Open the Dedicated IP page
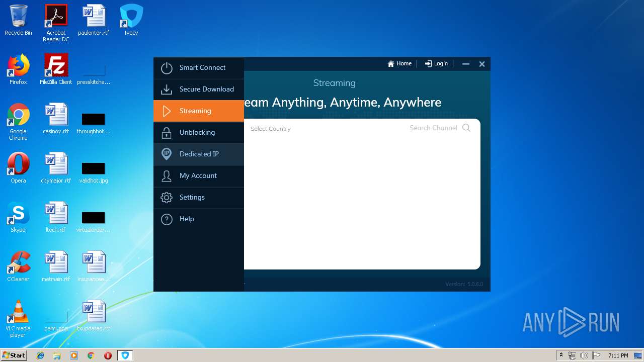The width and height of the screenshot is (644, 362). tap(199, 154)
